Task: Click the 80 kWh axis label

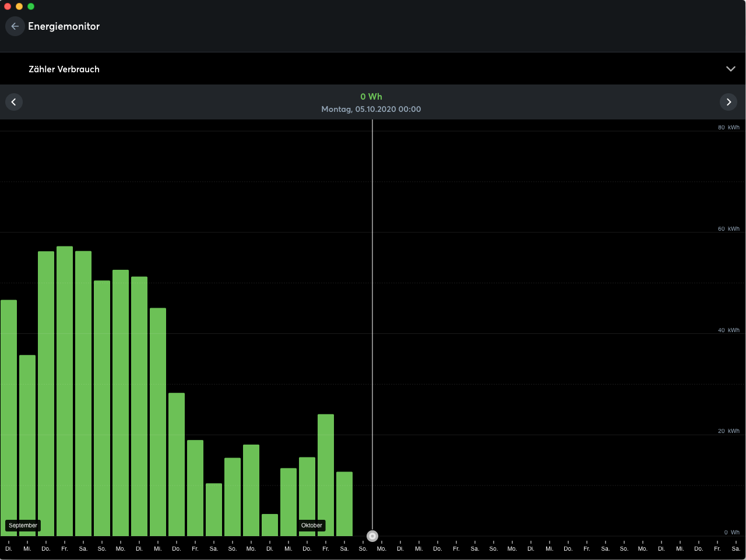Action: (729, 128)
